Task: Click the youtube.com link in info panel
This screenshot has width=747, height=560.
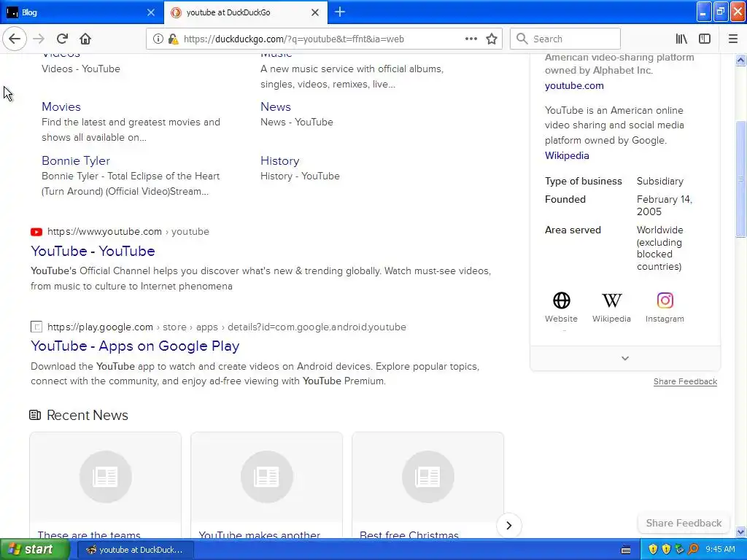Action: [x=574, y=86]
